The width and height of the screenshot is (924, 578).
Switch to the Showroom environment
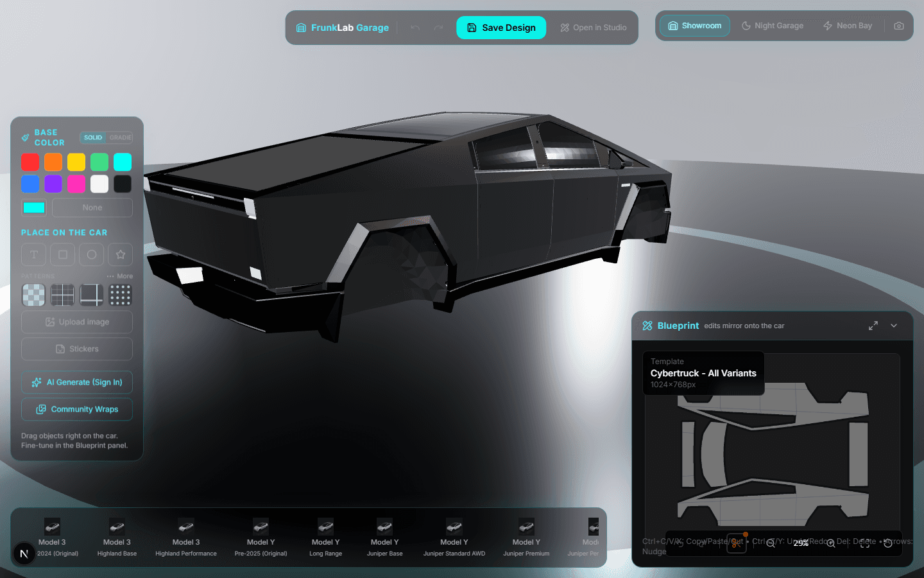coord(695,26)
